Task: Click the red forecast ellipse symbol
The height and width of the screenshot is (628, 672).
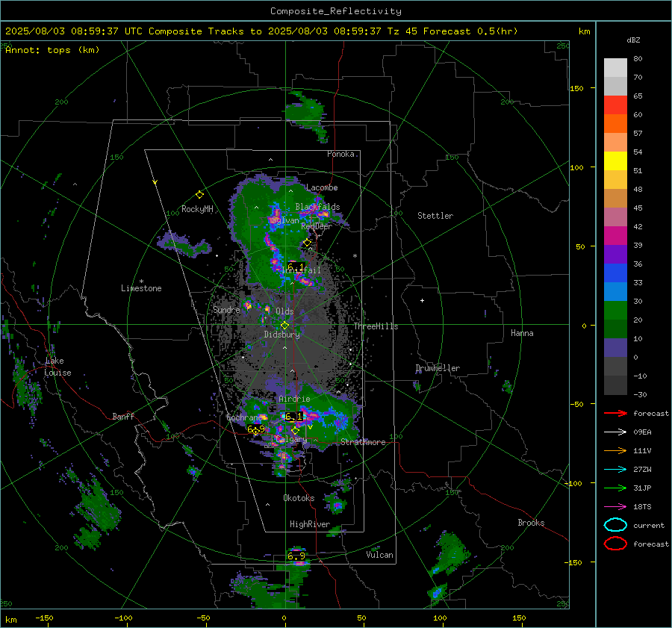Action: coord(615,544)
